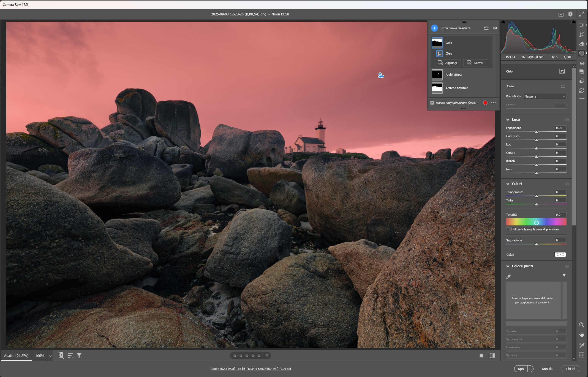Select the Terreno naturale mask

pos(462,88)
